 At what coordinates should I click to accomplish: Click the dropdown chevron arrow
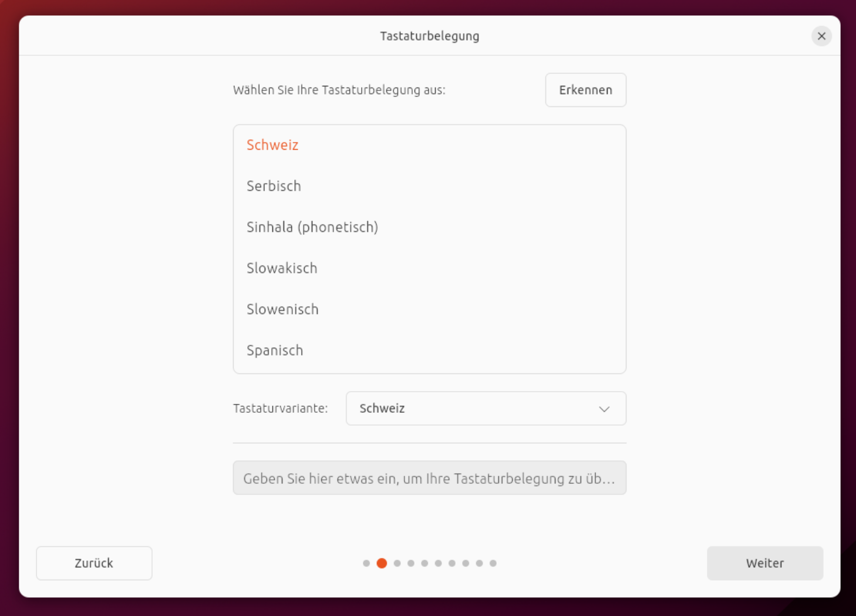(x=604, y=409)
